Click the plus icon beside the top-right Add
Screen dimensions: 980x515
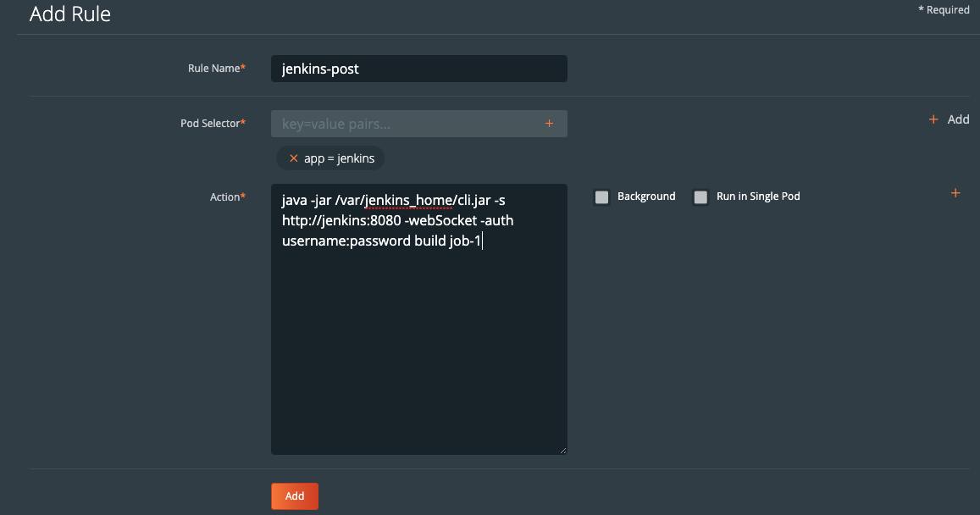(933, 119)
